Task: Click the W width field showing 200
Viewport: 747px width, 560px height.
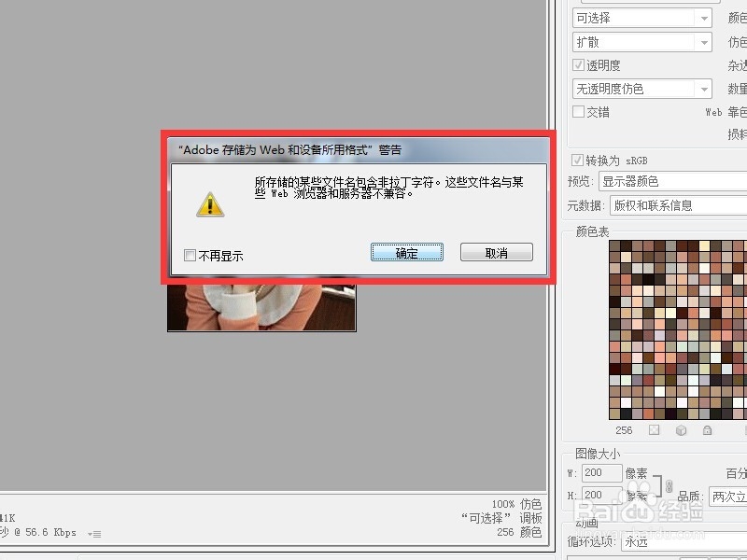Action: click(x=601, y=473)
